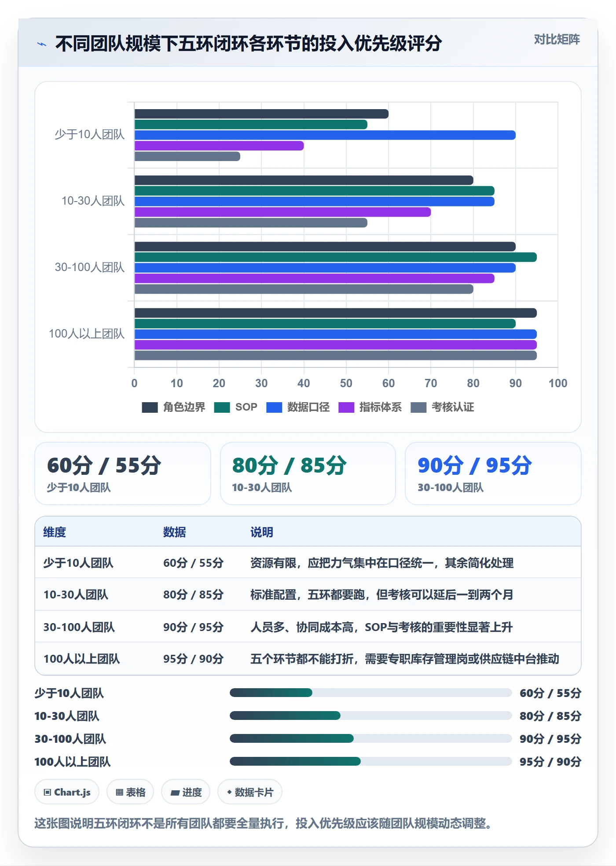Click the 角色边界 legend label
Image resolution: width=616 pixels, height=866 pixels.
pos(184,407)
